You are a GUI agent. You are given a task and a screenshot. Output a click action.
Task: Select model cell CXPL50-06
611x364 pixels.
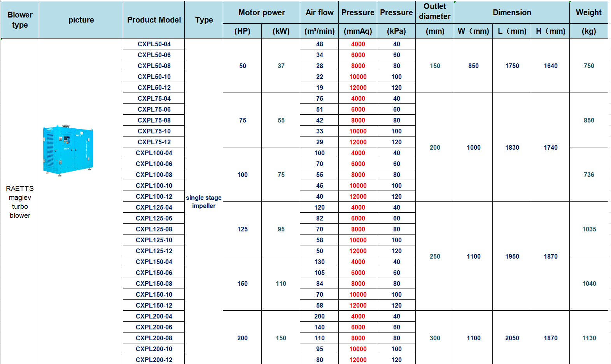coord(154,55)
